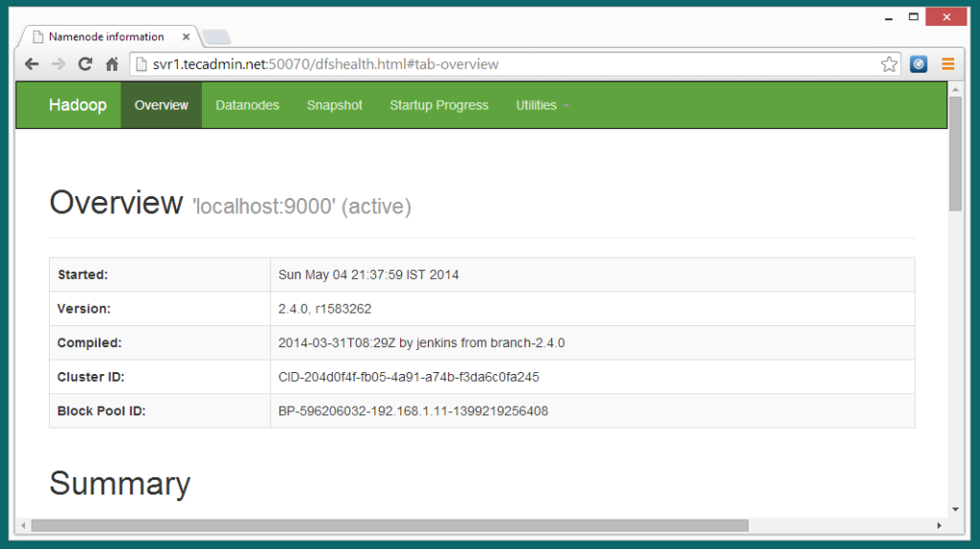Click the Hadoop brand link
The width and height of the screenshot is (980, 549).
coord(78,105)
